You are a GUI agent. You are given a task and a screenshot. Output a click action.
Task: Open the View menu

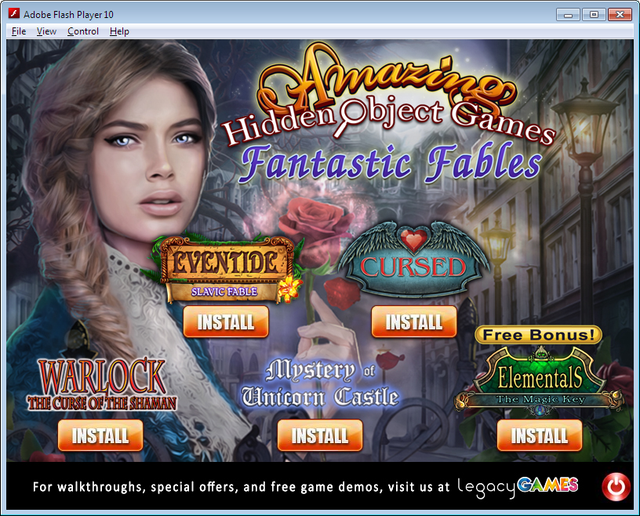pyautogui.click(x=47, y=31)
